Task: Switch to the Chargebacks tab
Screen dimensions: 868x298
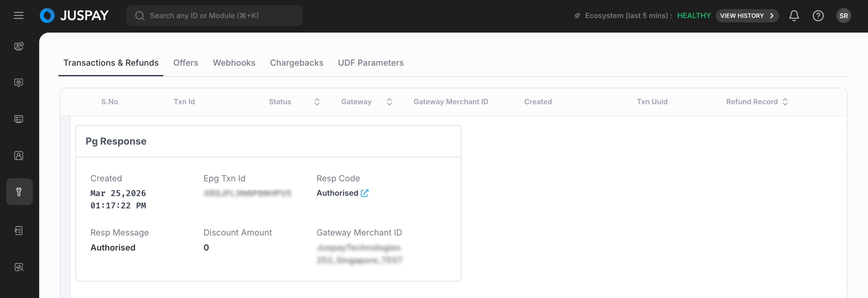Action: pyautogui.click(x=297, y=63)
